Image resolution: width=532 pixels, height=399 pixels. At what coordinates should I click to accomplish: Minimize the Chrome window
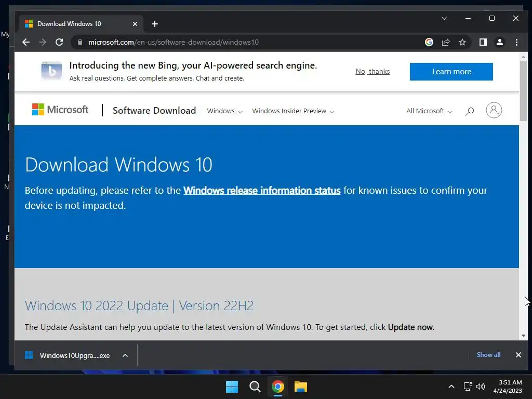pyautogui.click(x=468, y=18)
